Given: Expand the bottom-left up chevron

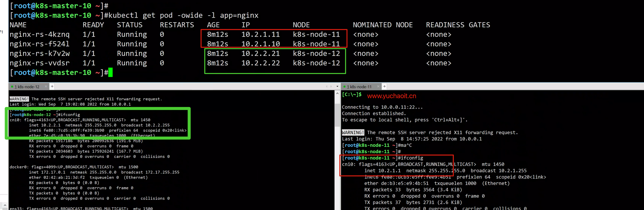Looking at the screenshot, I should click(x=5, y=205).
